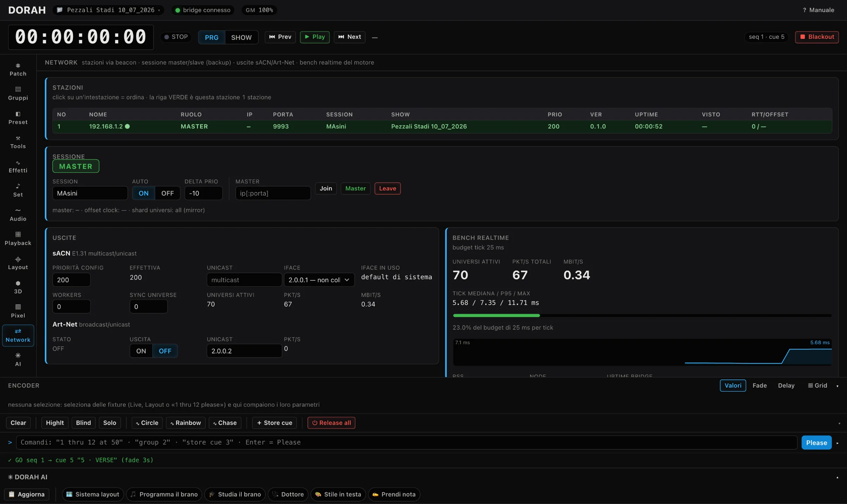Screen dimensions: 847x504
Task: Open the Playback sidebar icon
Action: pyautogui.click(x=18, y=239)
